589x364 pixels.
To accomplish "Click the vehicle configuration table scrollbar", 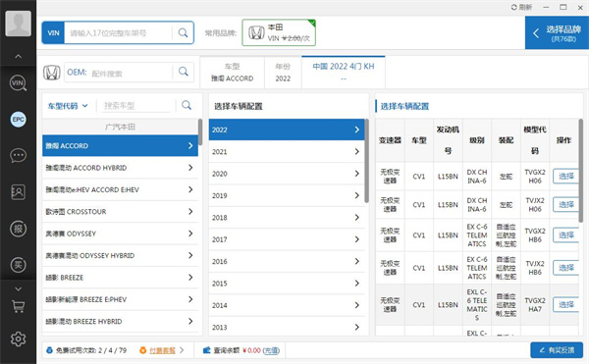I will (x=581, y=171).
